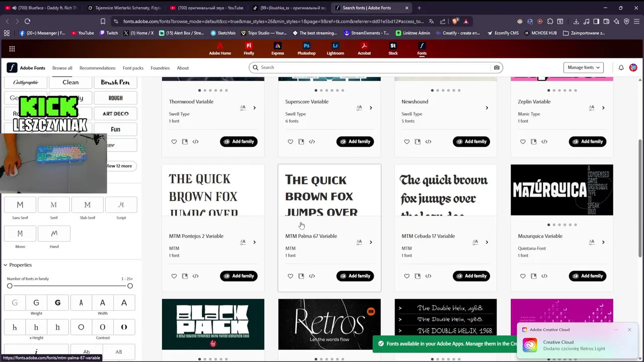Screen dimensions: 644x362
Task: Open Superscore Variable family arrow
Action: [371, 108]
